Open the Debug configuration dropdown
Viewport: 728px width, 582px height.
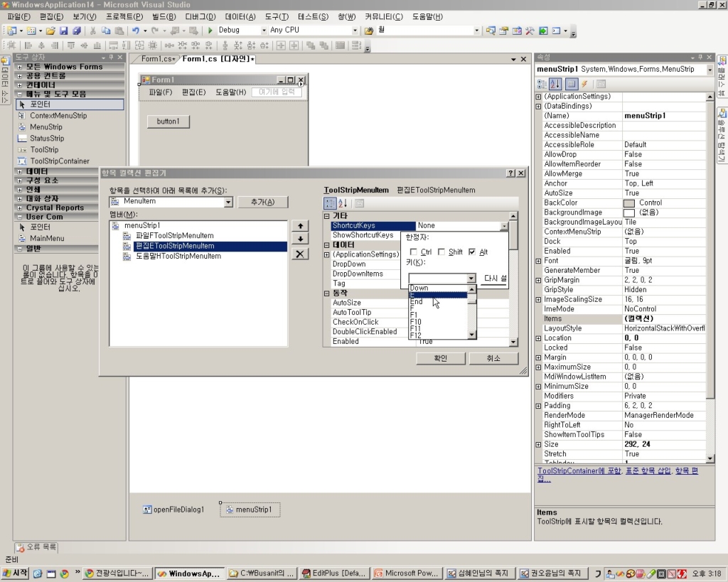[x=264, y=31]
